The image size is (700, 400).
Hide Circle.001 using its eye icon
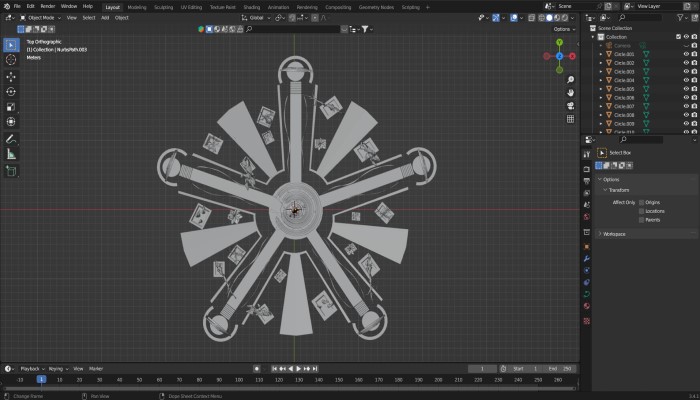[x=686, y=54]
